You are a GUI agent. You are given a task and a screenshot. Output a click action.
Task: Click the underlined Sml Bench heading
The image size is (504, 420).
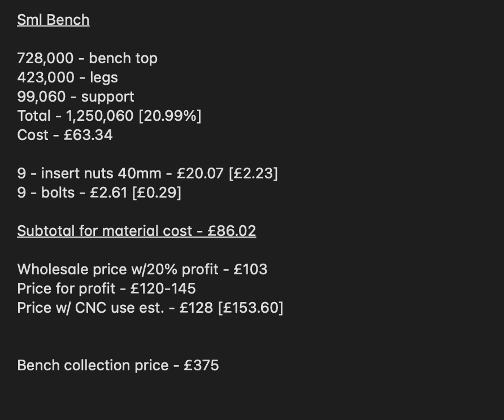coord(53,20)
